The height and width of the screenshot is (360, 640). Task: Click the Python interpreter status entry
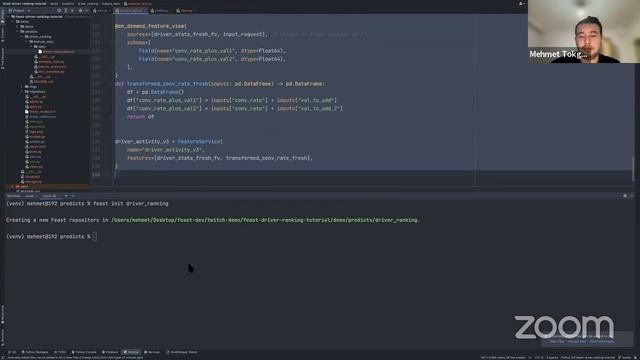(588, 358)
